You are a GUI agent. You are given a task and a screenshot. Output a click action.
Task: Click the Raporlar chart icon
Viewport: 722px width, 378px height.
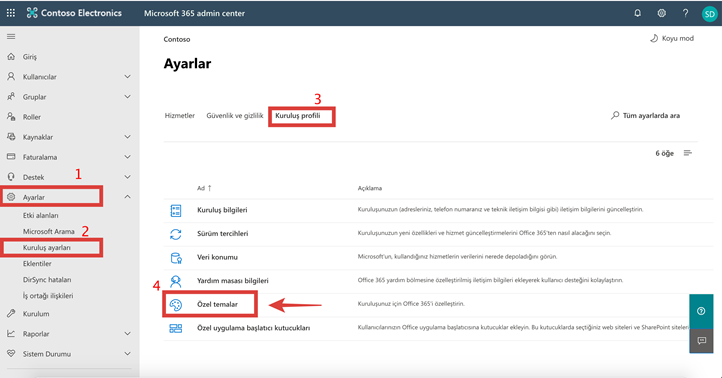[11, 333]
